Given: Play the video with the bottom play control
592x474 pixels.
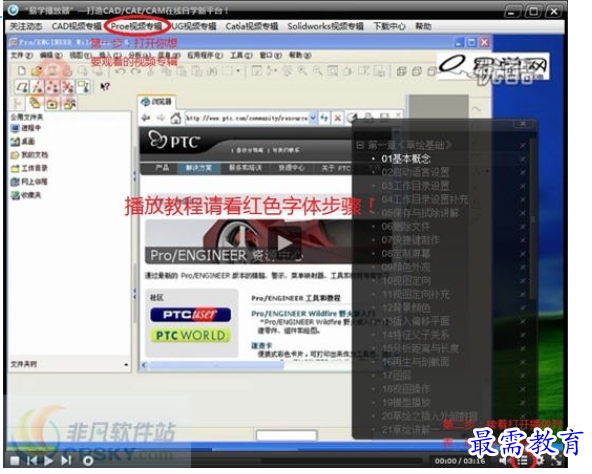Looking at the screenshot, I should pyautogui.click(x=49, y=461).
